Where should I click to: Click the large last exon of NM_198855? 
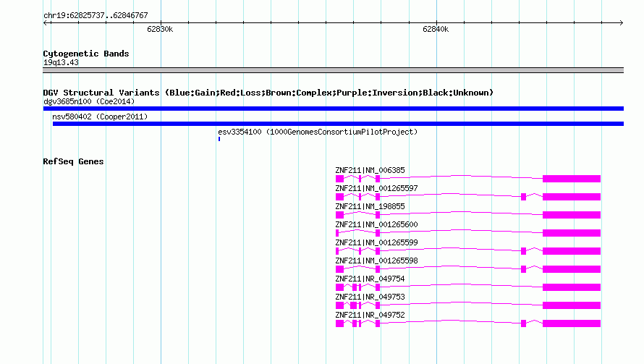pos(572,215)
